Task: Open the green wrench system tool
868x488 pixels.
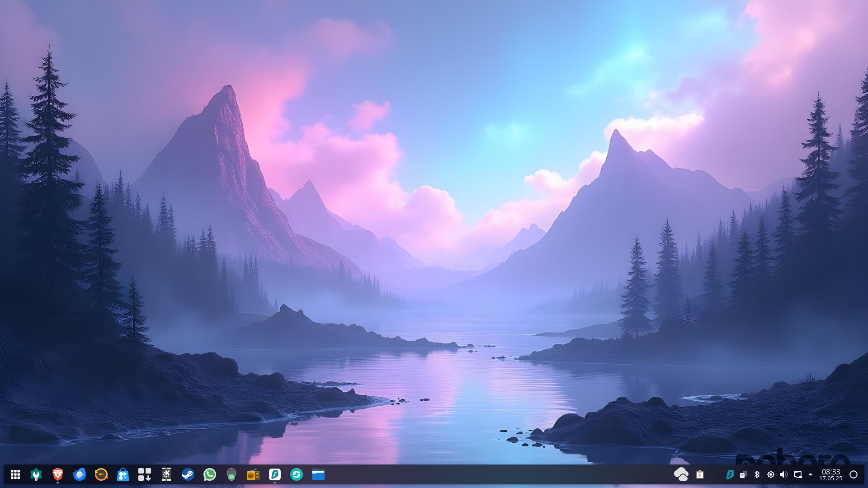Action: (36, 474)
